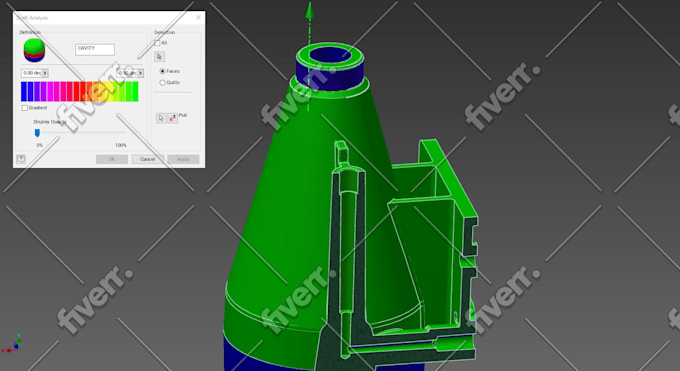Click the flip Pull direction icon
The image size is (680, 371).
[173, 118]
